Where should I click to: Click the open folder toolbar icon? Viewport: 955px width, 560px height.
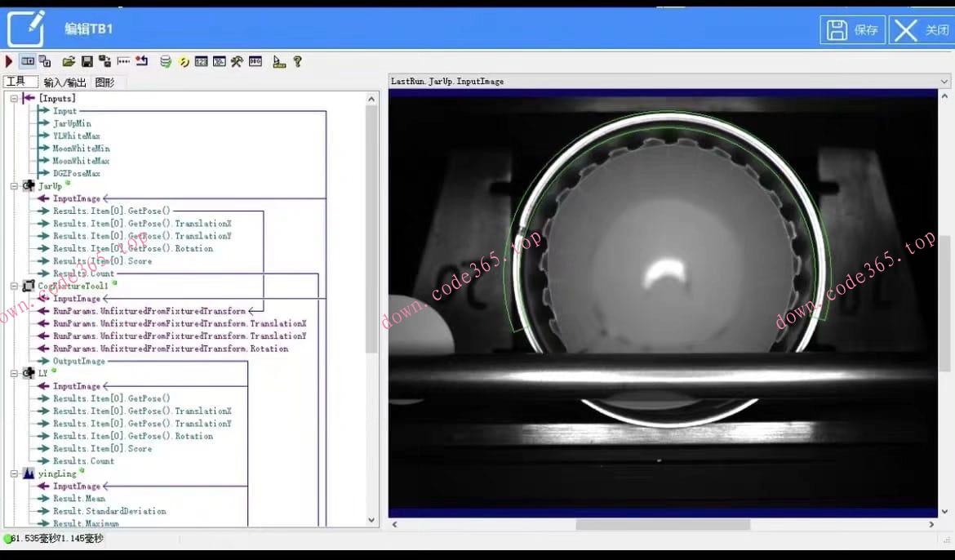(x=69, y=61)
